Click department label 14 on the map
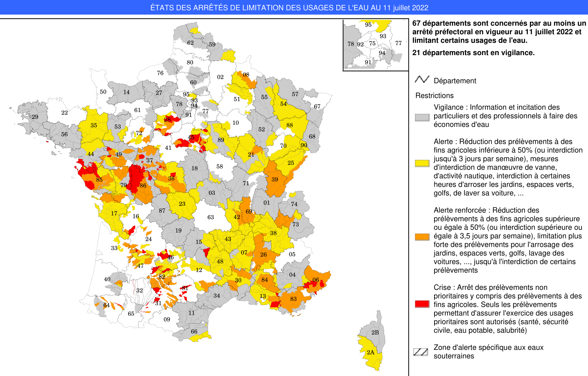The image size is (588, 376). click(126, 92)
